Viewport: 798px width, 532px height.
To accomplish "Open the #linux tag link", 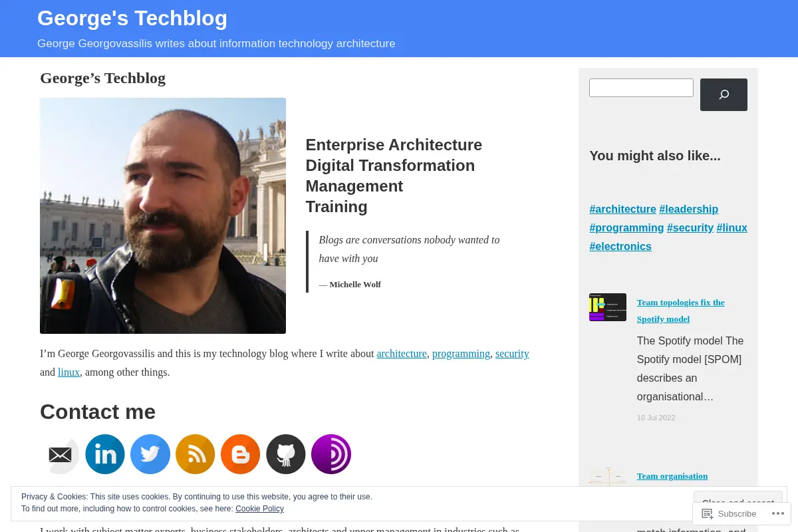I will pos(731,227).
